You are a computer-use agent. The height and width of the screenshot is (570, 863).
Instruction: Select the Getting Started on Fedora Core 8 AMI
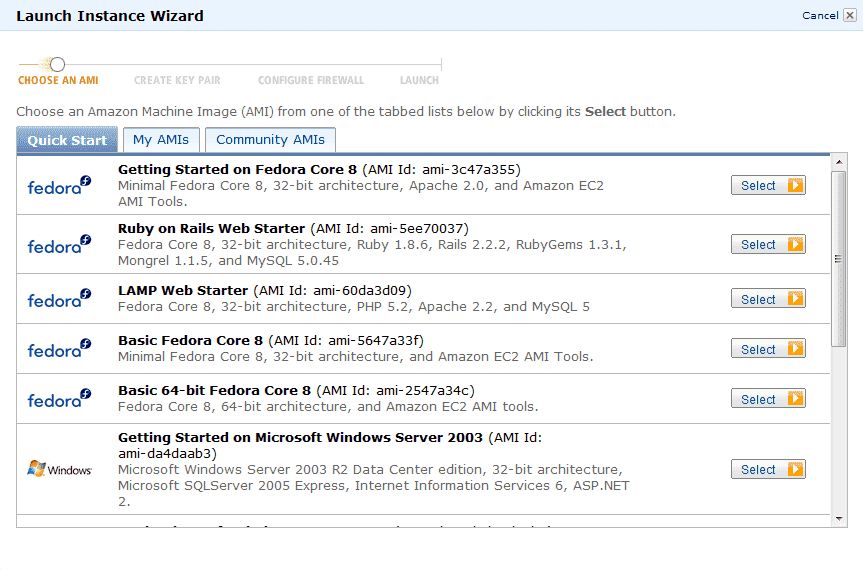pyautogui.click(x=768, y=185)
